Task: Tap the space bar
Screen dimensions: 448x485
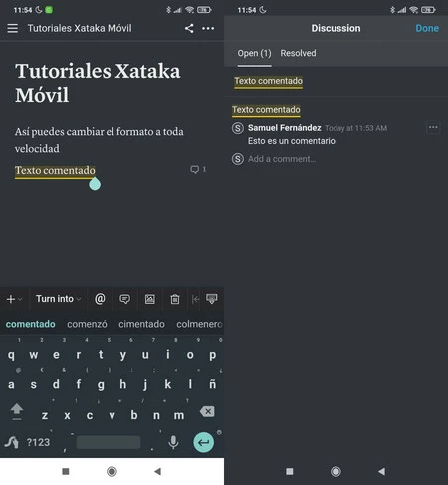Action: tap(109, 442)
